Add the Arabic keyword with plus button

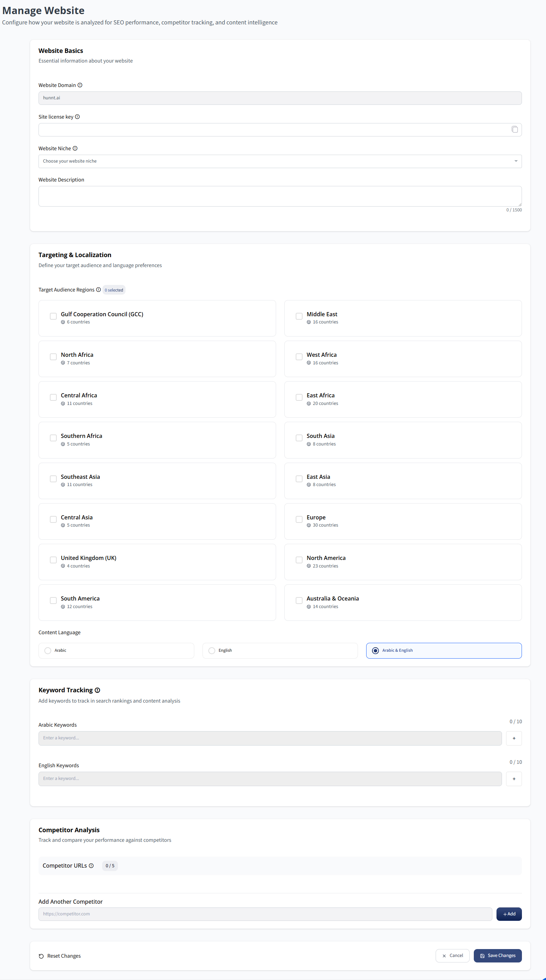(514, 738)
